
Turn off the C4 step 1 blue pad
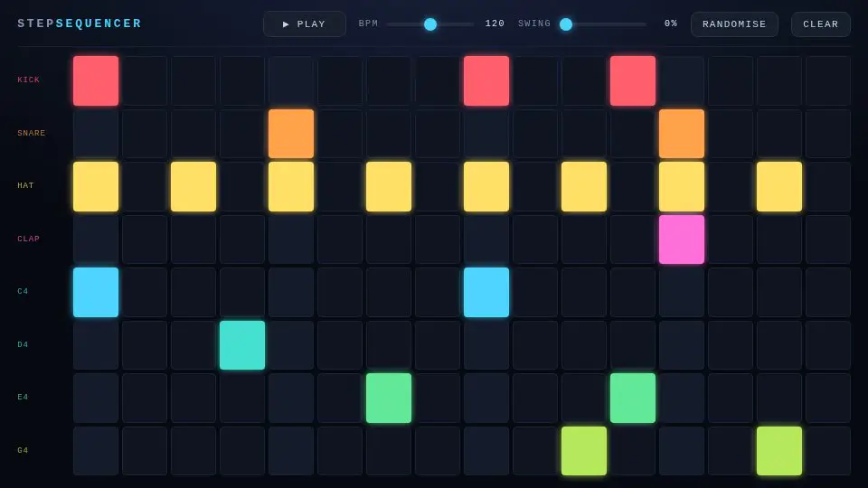coord(96,292)
